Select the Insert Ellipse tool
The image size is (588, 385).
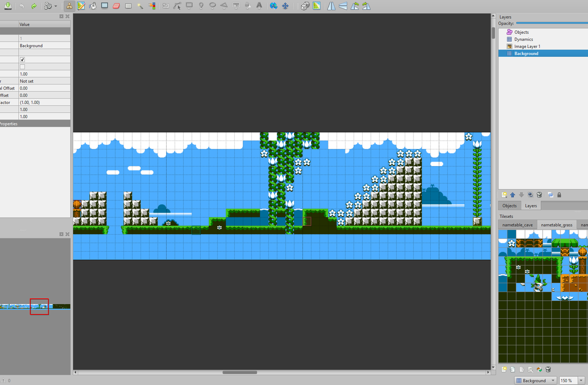(x=213, y=6)
